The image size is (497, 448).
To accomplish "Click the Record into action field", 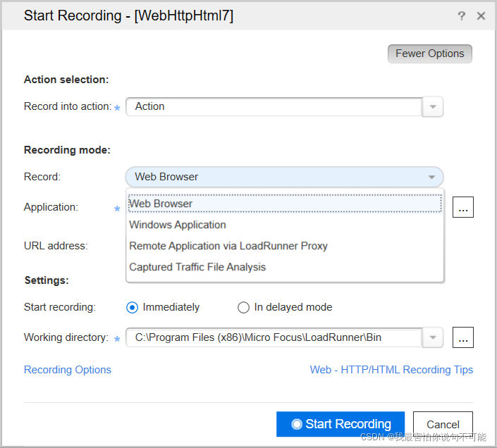I will [274, 107].
